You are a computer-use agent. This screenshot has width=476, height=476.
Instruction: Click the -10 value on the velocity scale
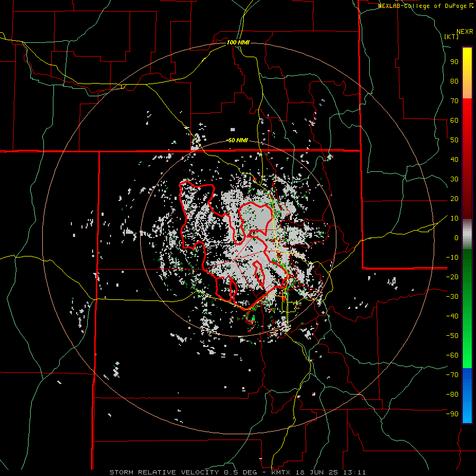pos(452,258)
